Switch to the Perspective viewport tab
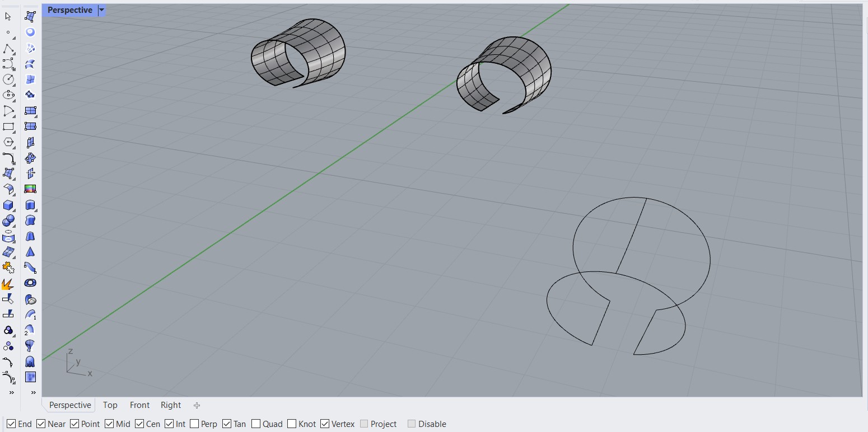This screenshot has width=868, height=432. pyautogui.click(x=70, y=405)
